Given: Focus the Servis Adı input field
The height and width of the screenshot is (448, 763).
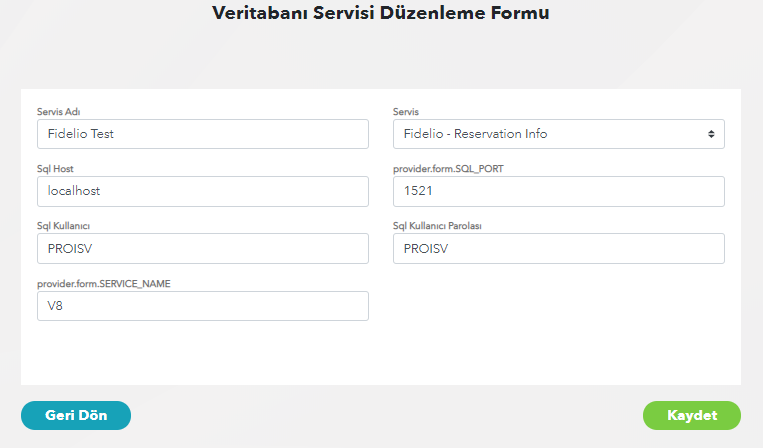Looking at the screenshot, I should 202,134.
